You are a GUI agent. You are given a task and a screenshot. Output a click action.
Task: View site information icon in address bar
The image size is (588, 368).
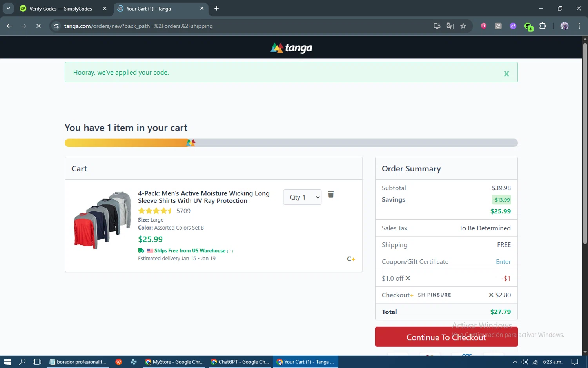(56, 26)
